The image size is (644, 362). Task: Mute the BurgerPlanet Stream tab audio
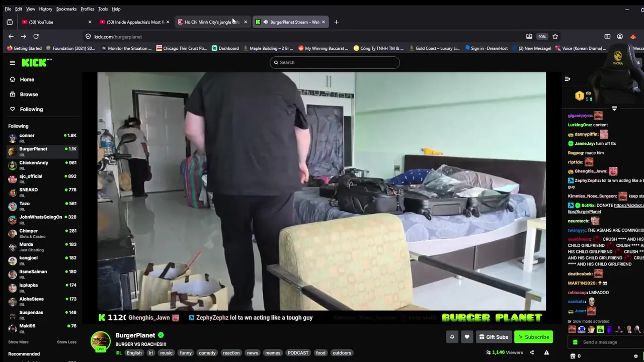[266, 22]
